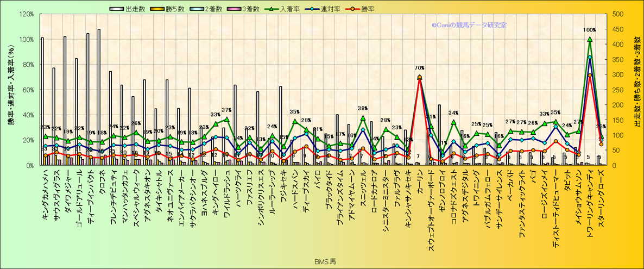Click the 38% label above スニッツェル
The image size is (644, 269).
pos(363,108)
